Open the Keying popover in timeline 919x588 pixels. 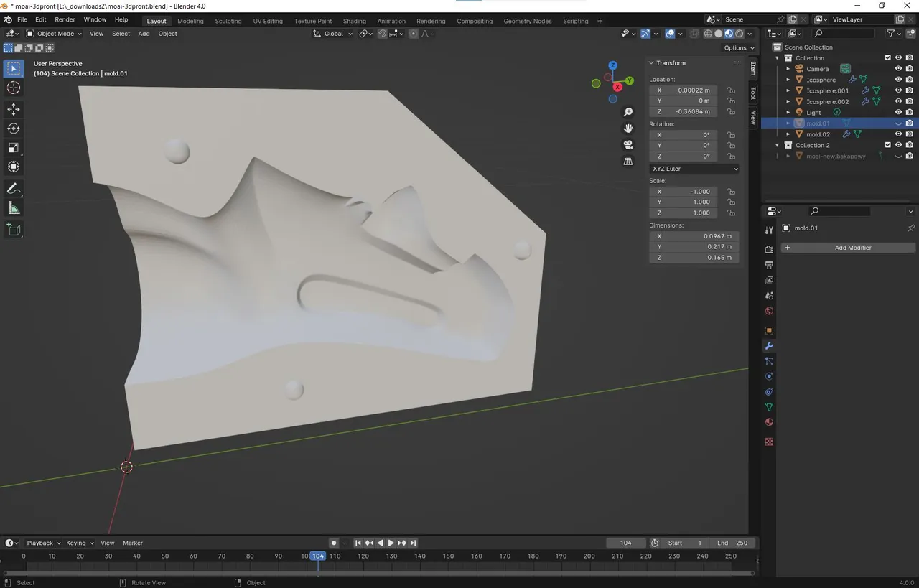tap(78, 543)
